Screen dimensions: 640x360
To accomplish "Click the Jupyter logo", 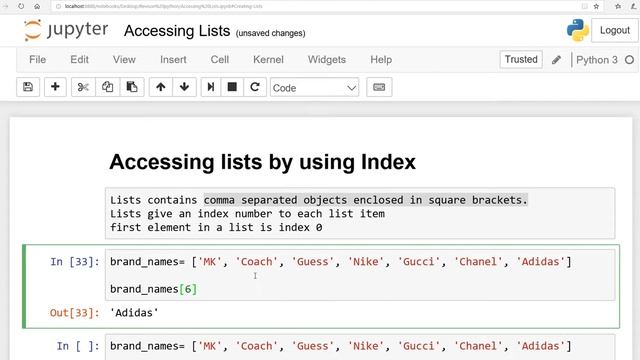I will [66, 30].
